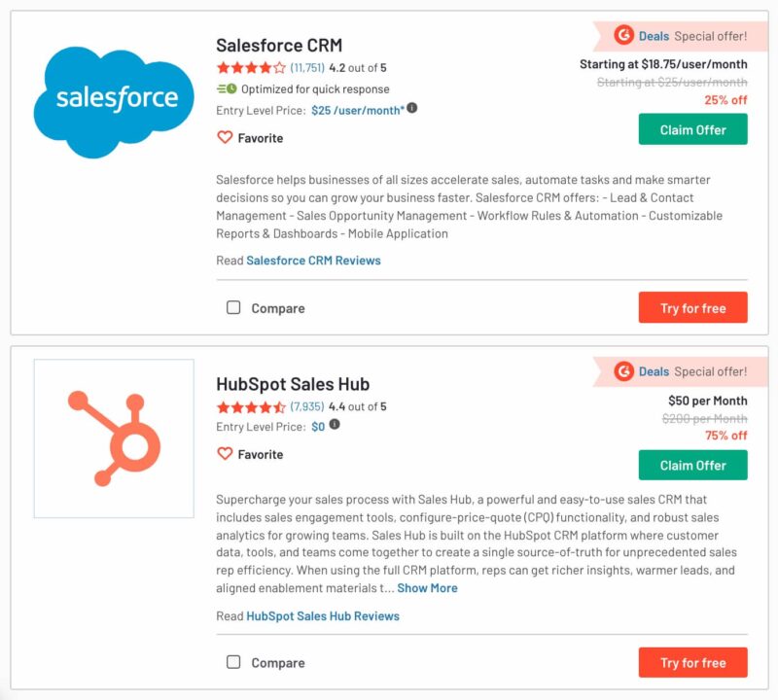Claim the HubSpot 75% off offer
Viewport: 778px width, 700px height.
pyautogui.click(x=692, y=466)
